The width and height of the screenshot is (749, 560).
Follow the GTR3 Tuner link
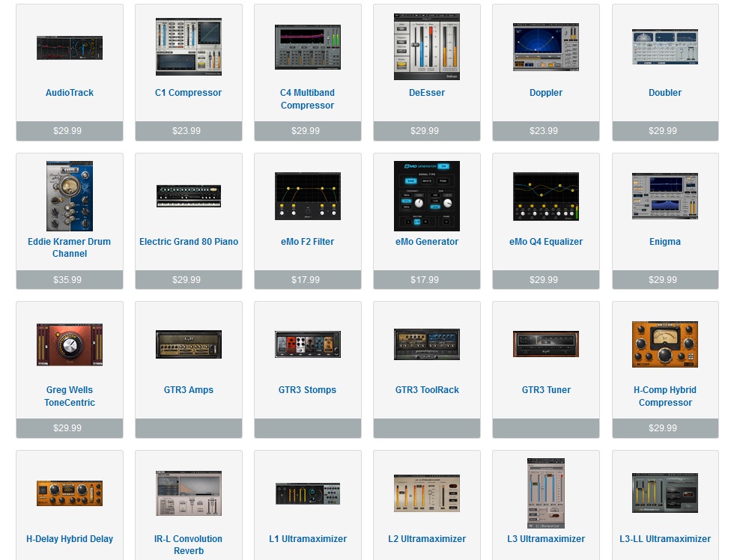pos(546,389)
